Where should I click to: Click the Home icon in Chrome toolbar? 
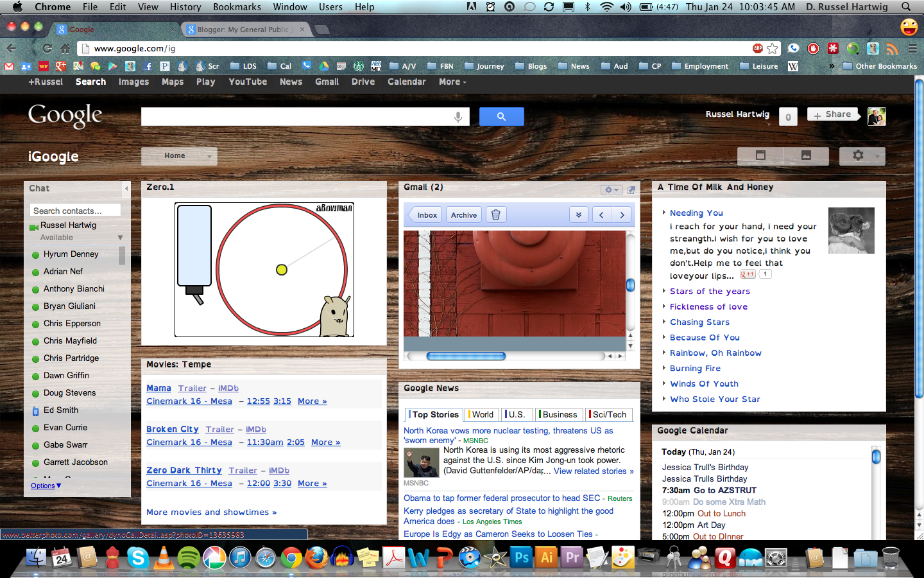[x=65, y=48]
